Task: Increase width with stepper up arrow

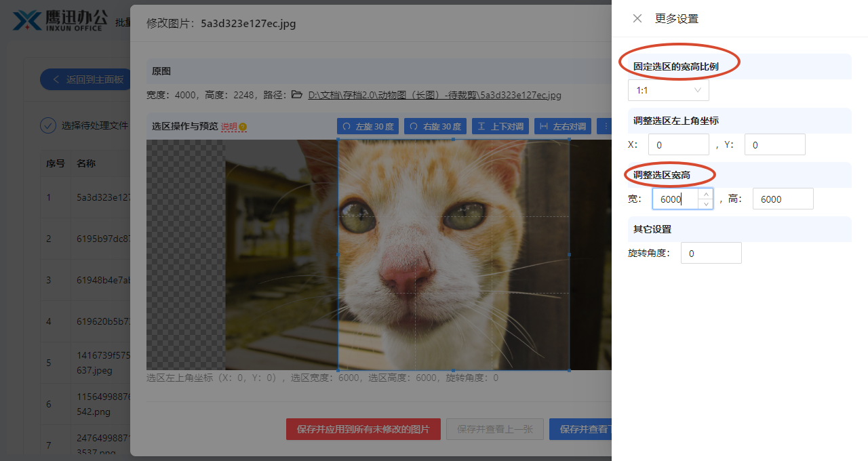Action: click(x=705, y=194)
